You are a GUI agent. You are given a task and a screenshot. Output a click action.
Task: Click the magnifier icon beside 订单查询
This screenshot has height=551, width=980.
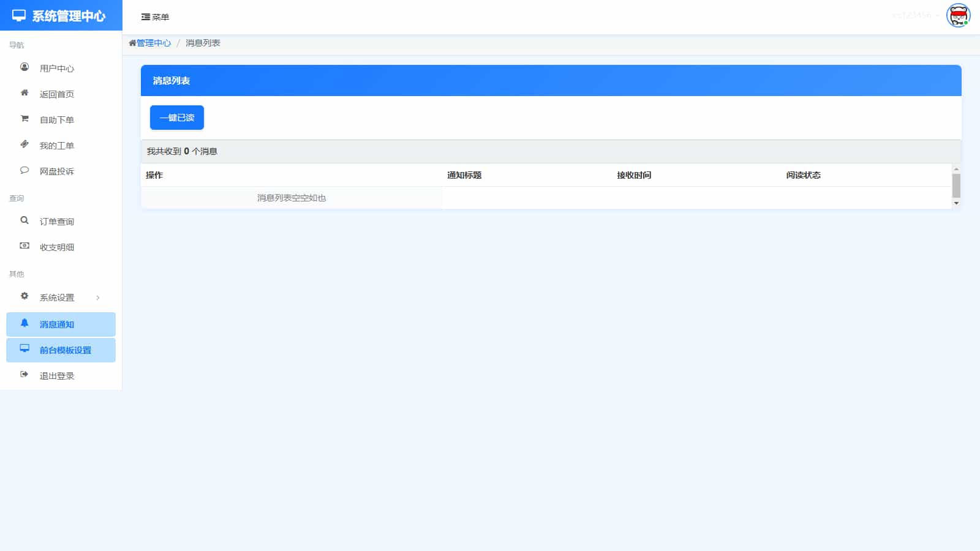point(24,220)
